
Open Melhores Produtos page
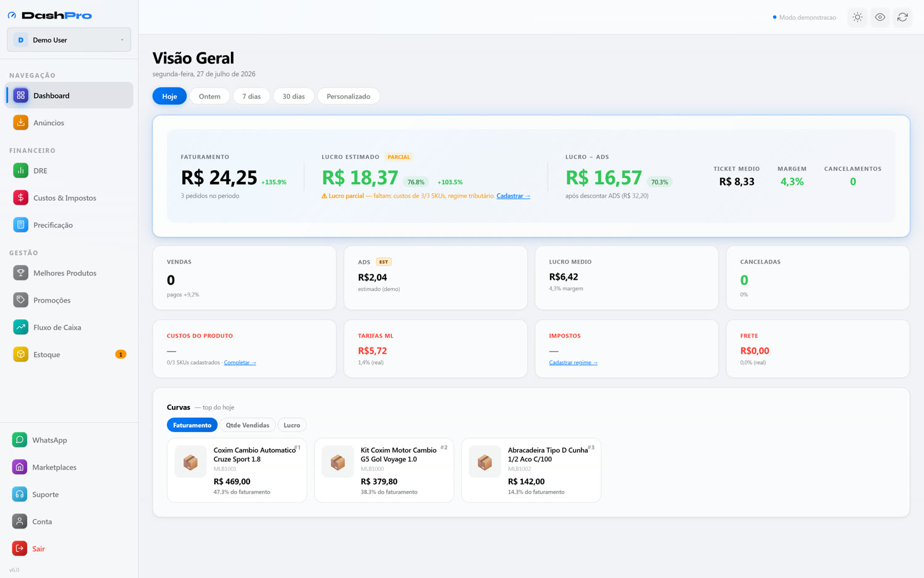69,273
